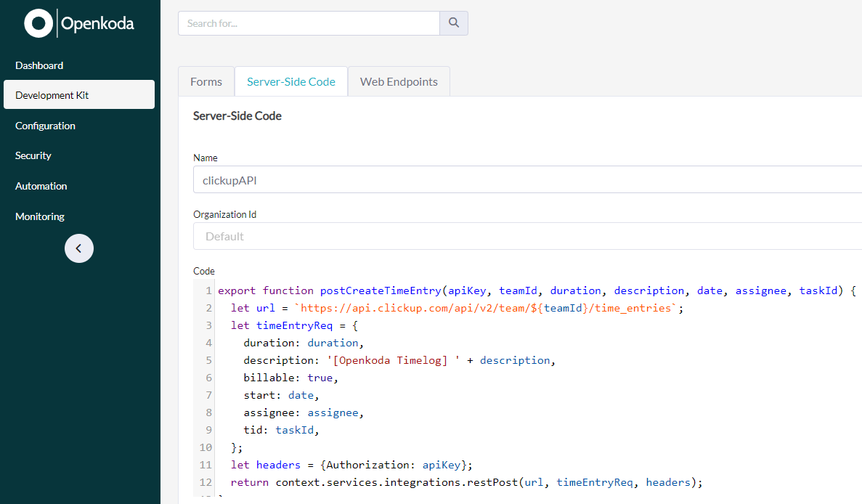Viewport: 862px width, 504px height.
Task: Open the Automation section
Action: pos(41,186)
